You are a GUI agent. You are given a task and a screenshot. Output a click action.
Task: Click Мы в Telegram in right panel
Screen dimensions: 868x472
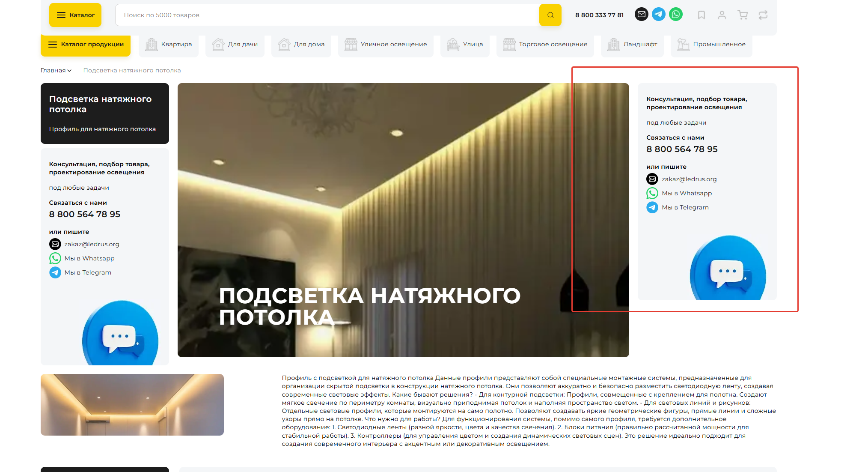pos(685,207)
